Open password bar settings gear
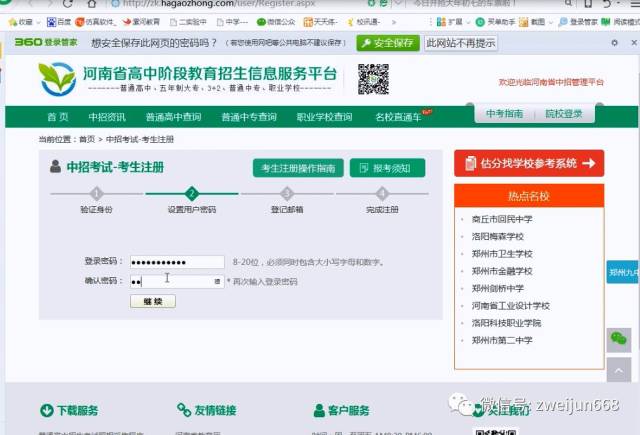The image size is (640, 435). point(614,42)
